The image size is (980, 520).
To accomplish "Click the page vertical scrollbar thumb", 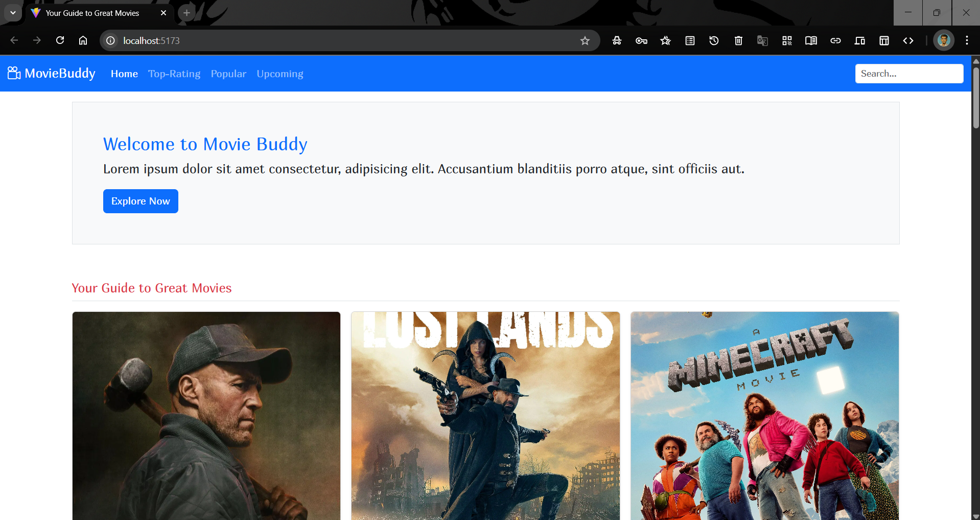I will pos(975,97).
